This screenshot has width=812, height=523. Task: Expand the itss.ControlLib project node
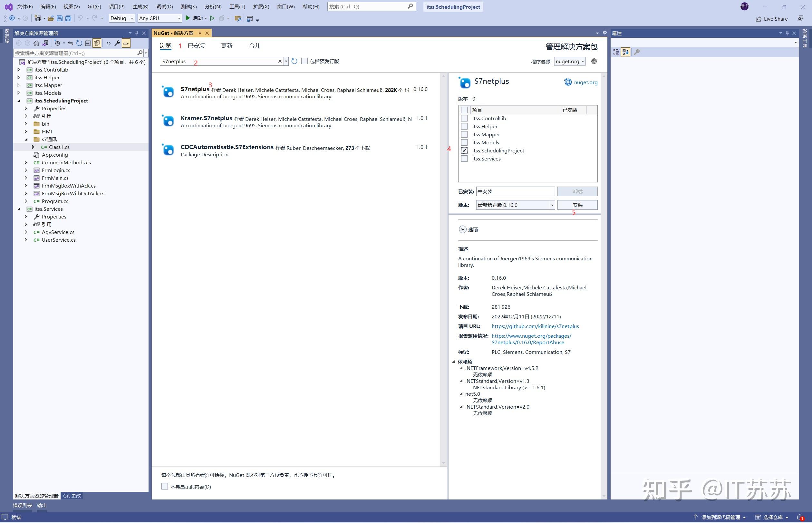pos(19,70)
